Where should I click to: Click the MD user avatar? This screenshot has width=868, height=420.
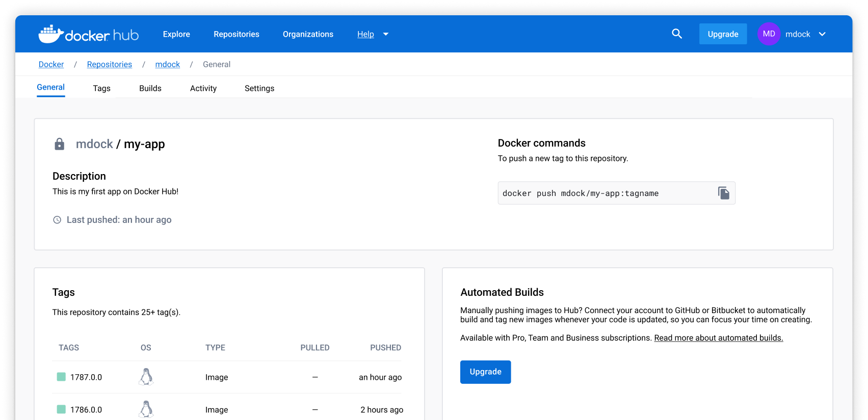[x=769, y=34]
